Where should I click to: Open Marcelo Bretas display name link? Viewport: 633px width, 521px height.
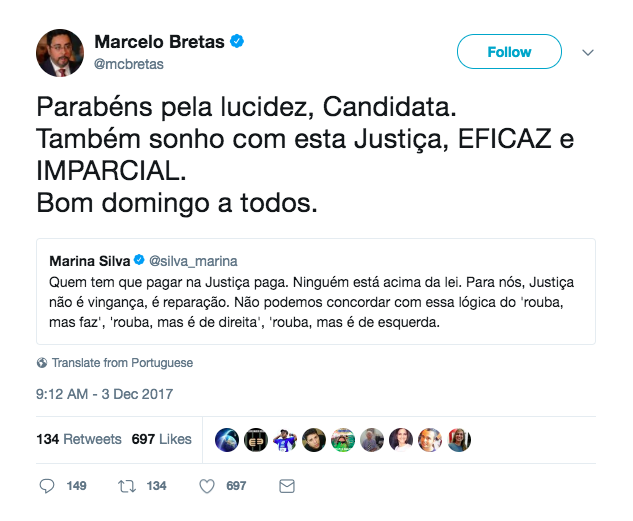(161, 42)
